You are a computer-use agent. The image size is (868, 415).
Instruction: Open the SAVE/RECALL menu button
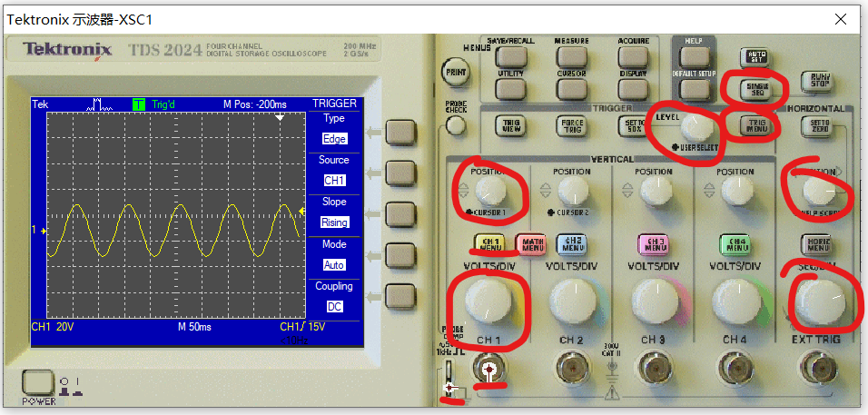510,56
